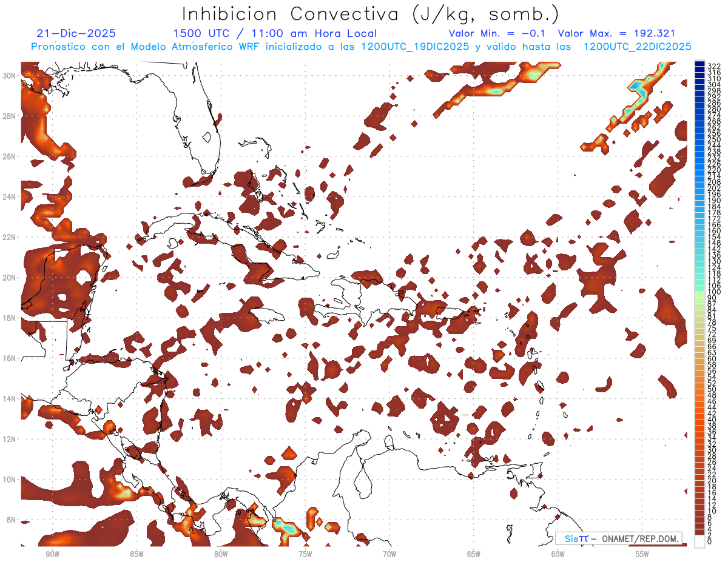Select the valid-until time "1200UTC_22DIC2025"

pyautogui.click(x=638, y=47)
